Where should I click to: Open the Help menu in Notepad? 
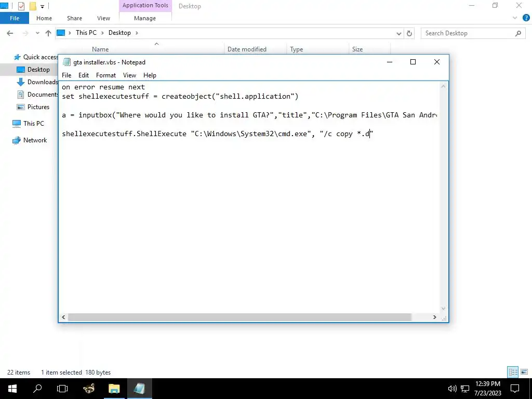click(x=150, y=75)
